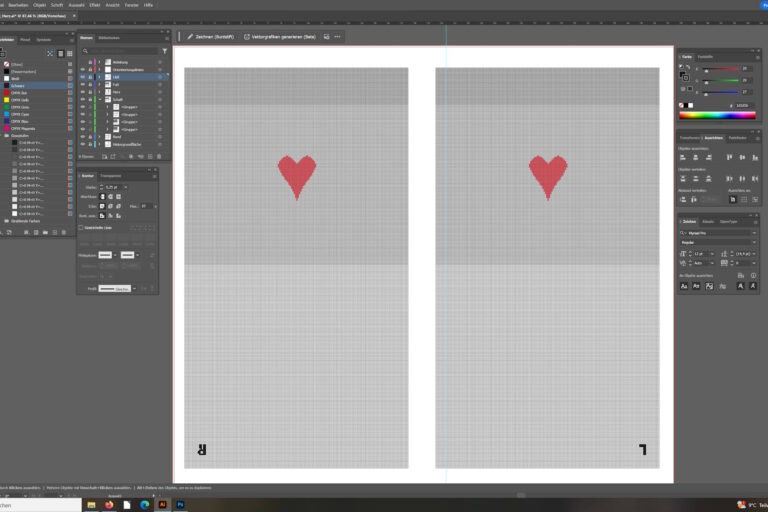The image size is (768, 512).
Task: Delete the selected swatch via trash icon
Action: 64,232
